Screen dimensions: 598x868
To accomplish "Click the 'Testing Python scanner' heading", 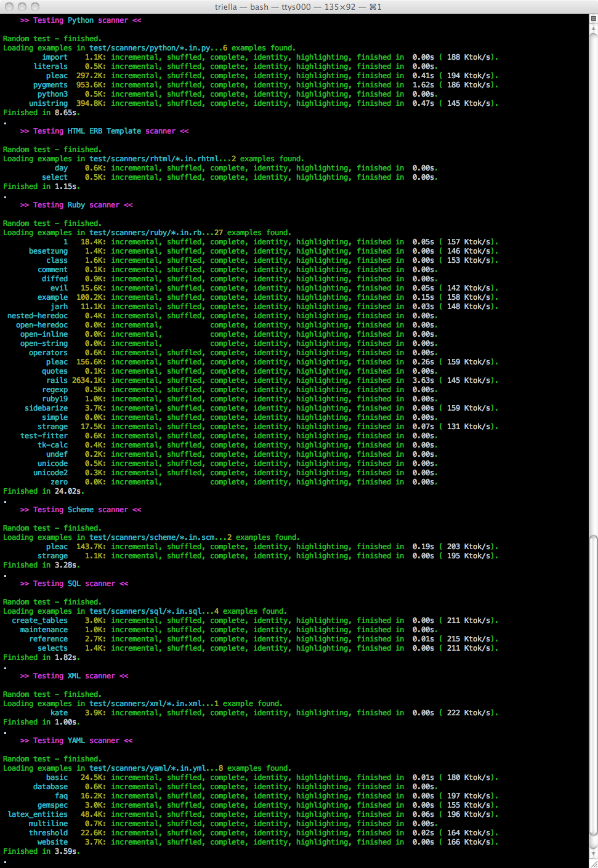I will pos(81,20).
